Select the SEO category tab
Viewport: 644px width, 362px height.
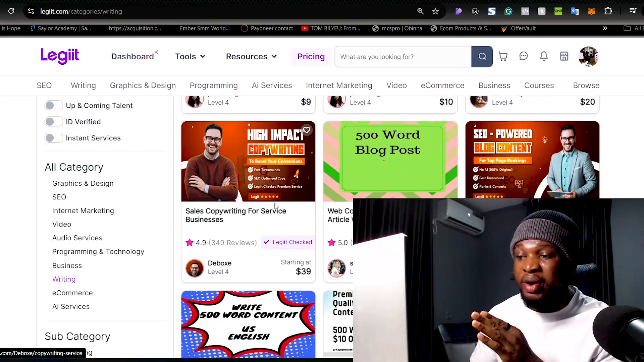(x=44, y=85)
